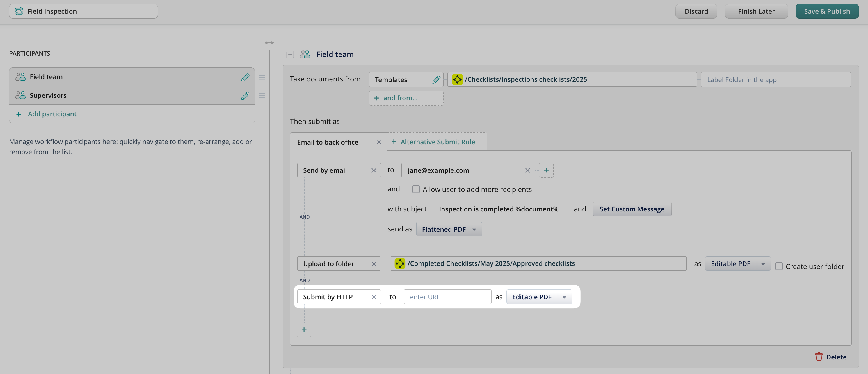This screenshot has width=868, height=374.
Task: Open Editable PDF dropdown for Submit by HTTP
Action: (x=538, y=297)
